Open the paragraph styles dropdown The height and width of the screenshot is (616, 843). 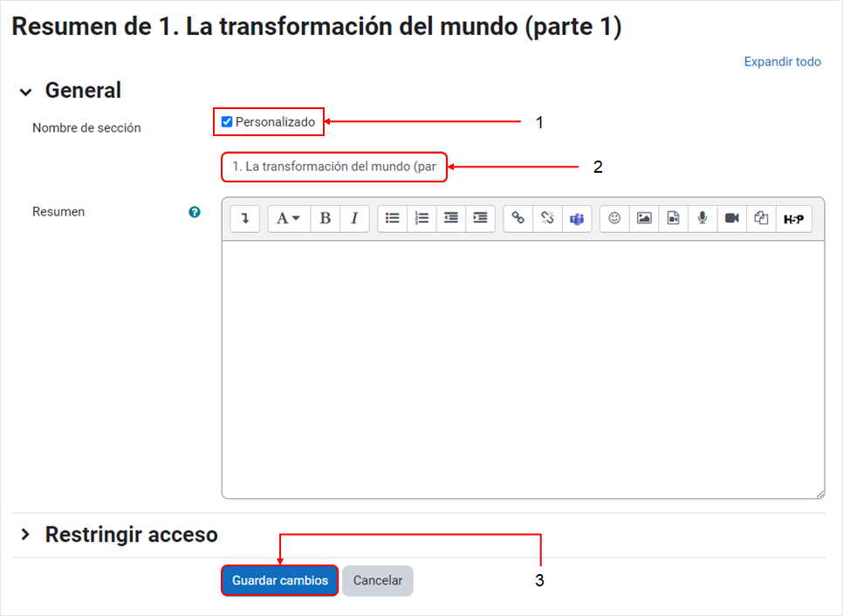(x=289, y=218)
